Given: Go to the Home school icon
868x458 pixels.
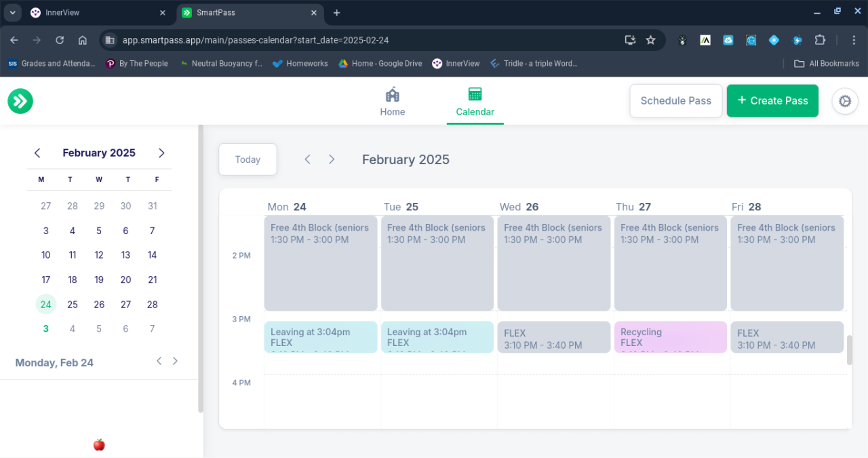Looking at the screenshot, I should (392, 95).
